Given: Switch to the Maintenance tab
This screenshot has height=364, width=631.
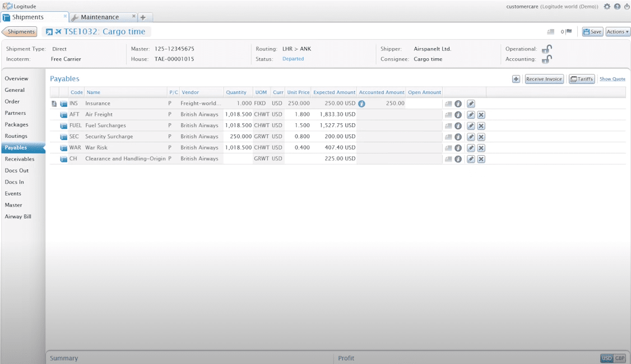Looking at the screenshot, I should (100, 17).
